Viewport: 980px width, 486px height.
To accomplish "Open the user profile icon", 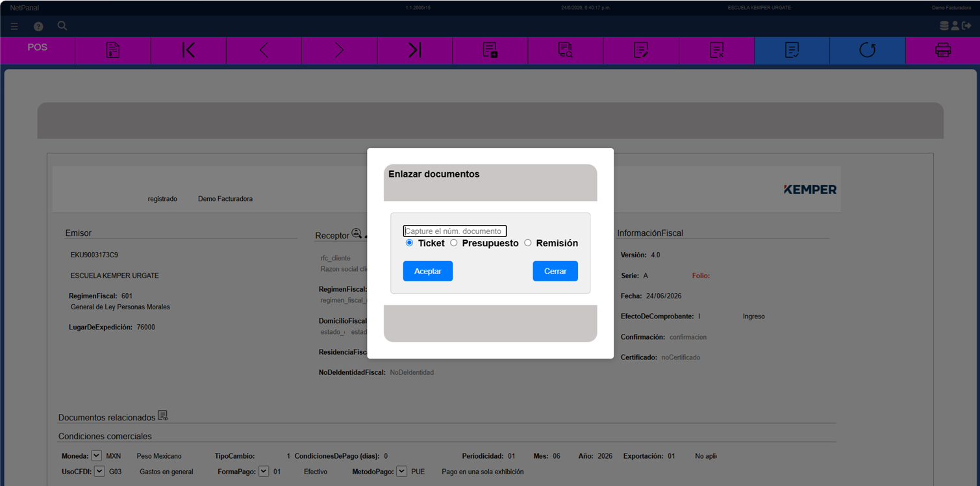I will [955, 26].
